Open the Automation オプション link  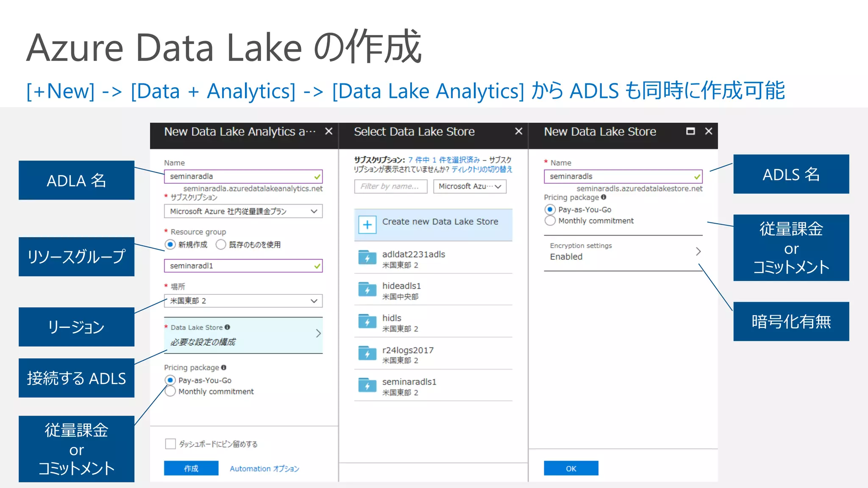click(264, 469)
